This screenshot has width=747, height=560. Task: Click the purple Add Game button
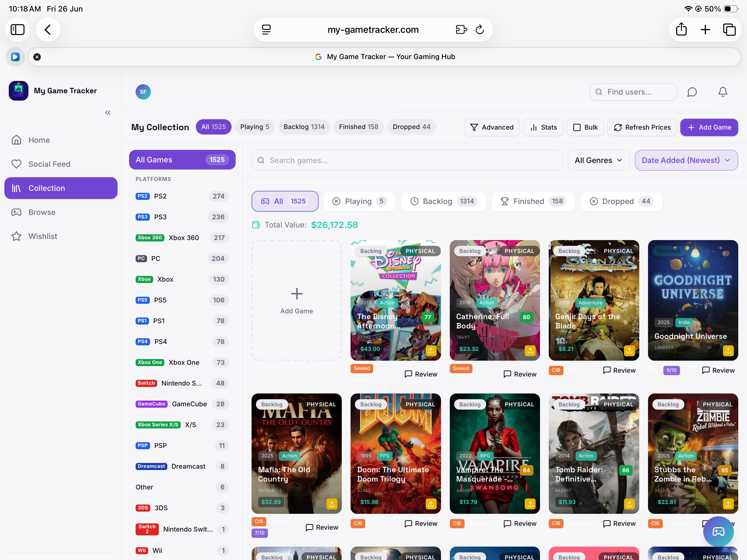click(x=709, y=127)
